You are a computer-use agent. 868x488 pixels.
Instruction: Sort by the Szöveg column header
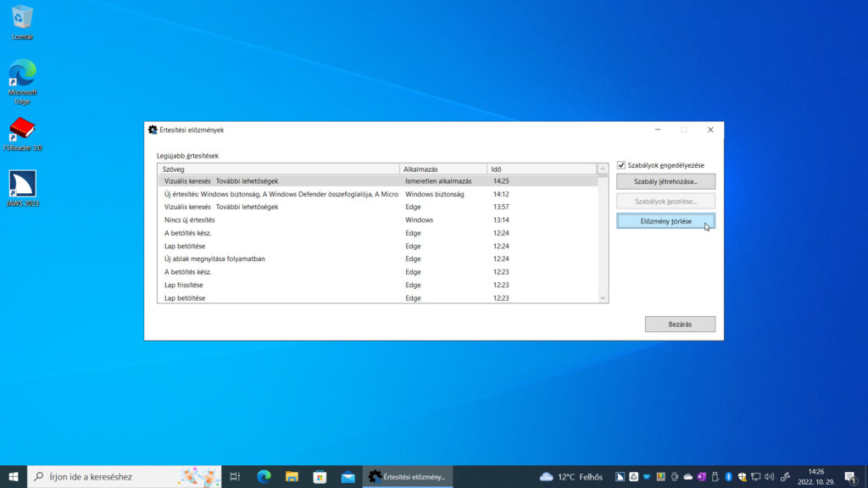coord(278,169)
